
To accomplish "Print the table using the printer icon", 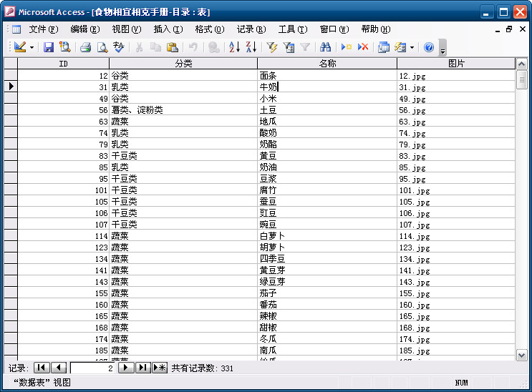I will (85, 47).
